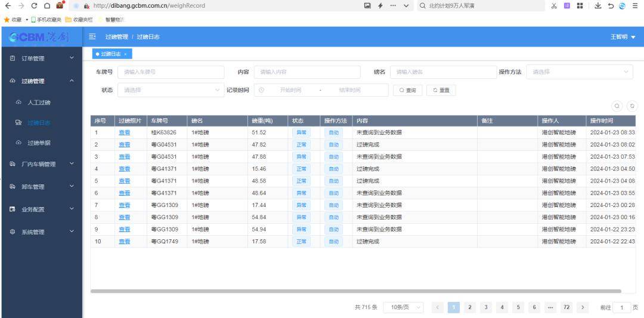The width and height of the screenshot is (644, 318).
Task: Open the 10条/页 page size dropdown
Action: (x=403, y=307)
